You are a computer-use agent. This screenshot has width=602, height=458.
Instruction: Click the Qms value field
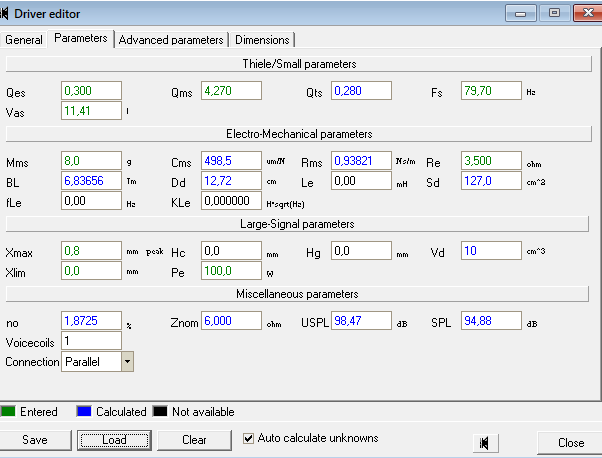pyautogui.click(x=231, y=91)
